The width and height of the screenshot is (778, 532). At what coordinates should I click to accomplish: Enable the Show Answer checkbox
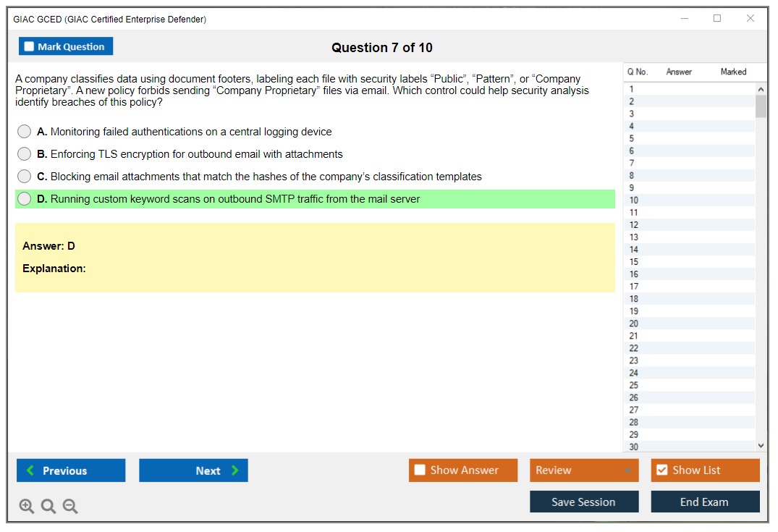420,470
